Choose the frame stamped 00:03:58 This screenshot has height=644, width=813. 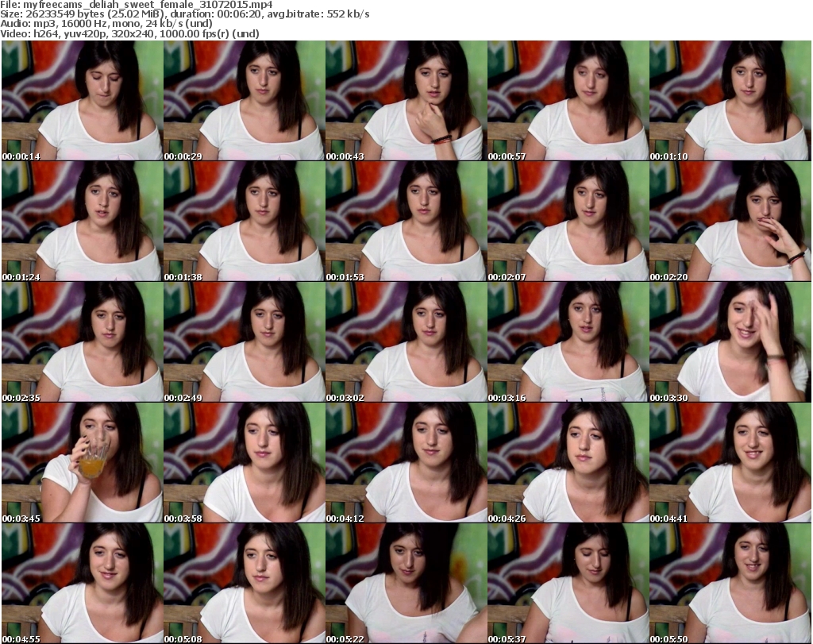pos(245,462)
